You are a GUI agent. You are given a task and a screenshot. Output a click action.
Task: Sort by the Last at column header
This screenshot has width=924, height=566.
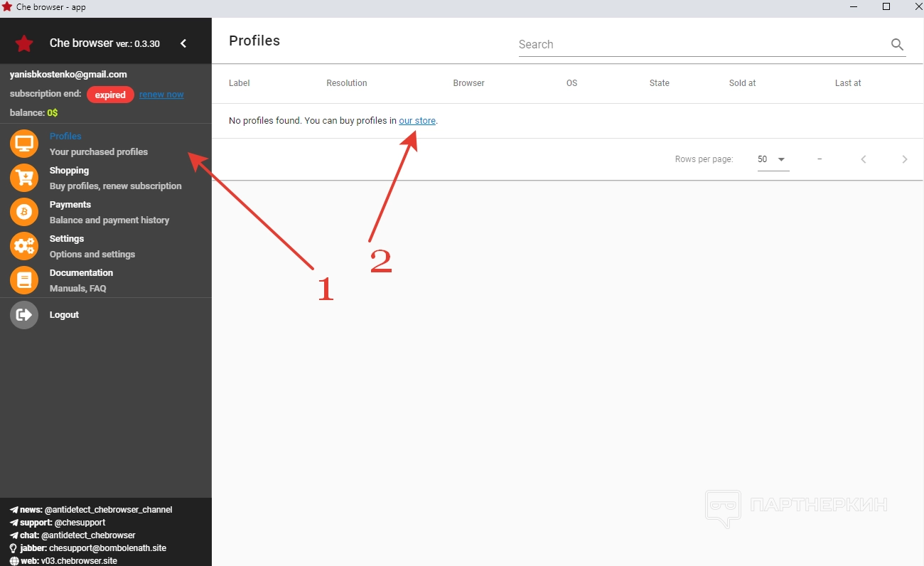(847, 83)
